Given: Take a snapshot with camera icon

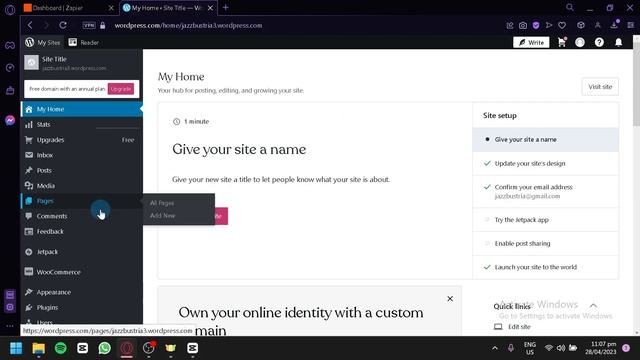Looking at the screenshot, I should click(523, 25).
